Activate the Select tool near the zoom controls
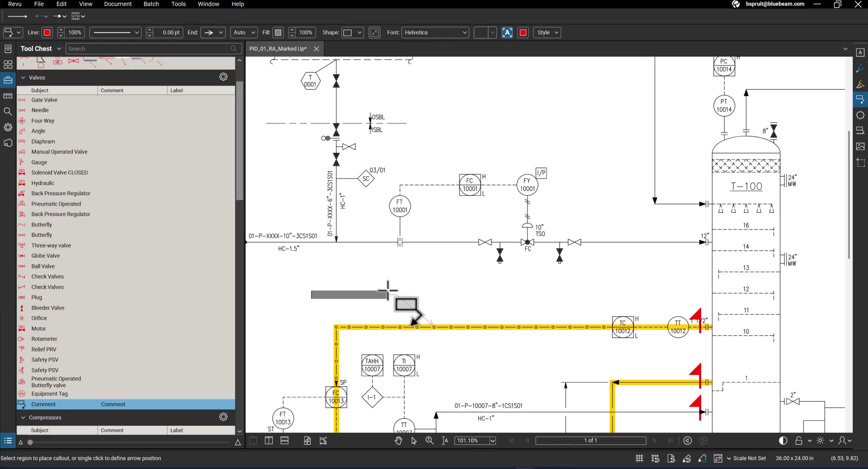This screenshot has width=868, height=469. click(414, 441)
